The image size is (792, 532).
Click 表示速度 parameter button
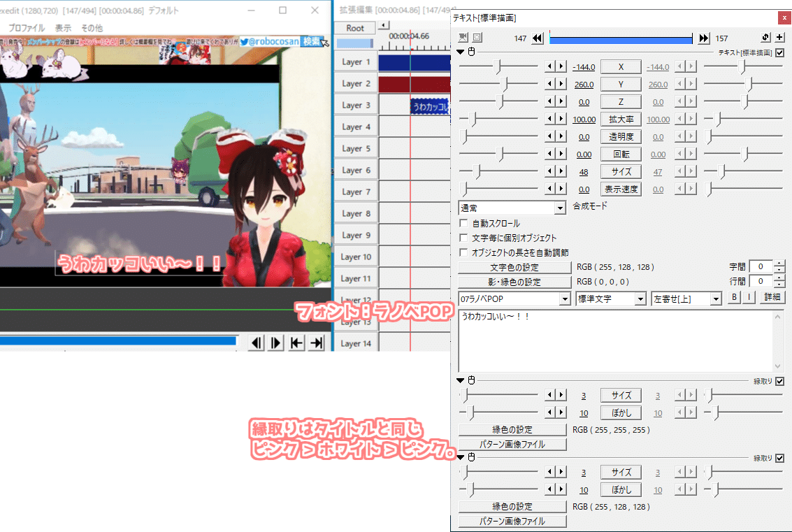tap(621, 189)
